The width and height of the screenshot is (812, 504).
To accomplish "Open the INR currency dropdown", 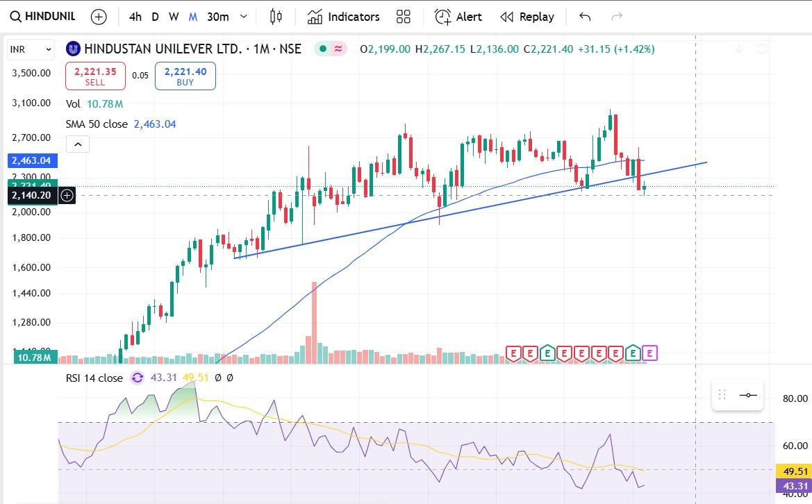I will coord(31,49).
